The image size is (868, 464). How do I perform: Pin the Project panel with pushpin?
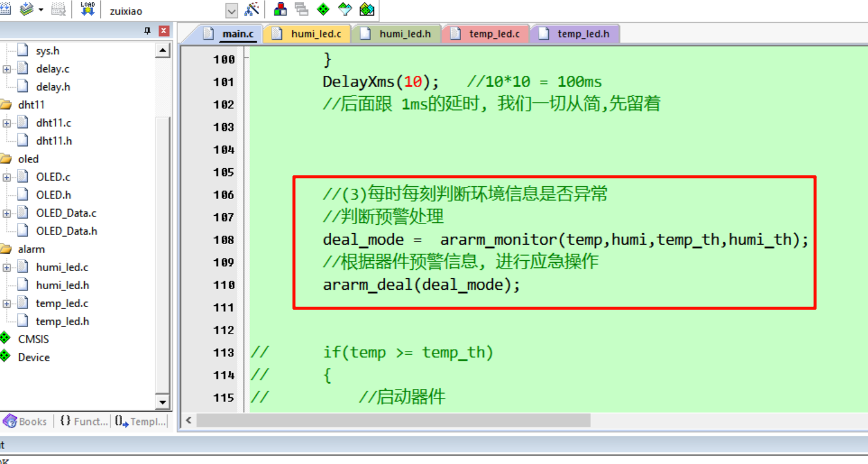(x=147, y=31)
